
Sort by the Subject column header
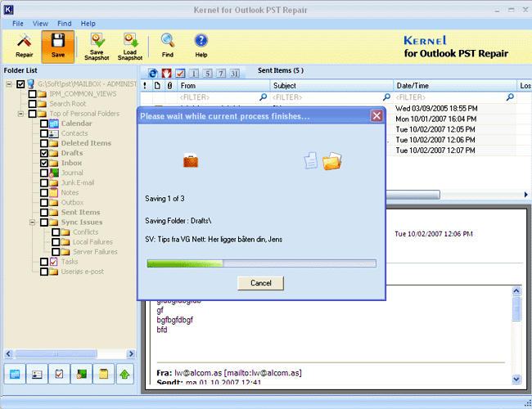tap(331, 85)
